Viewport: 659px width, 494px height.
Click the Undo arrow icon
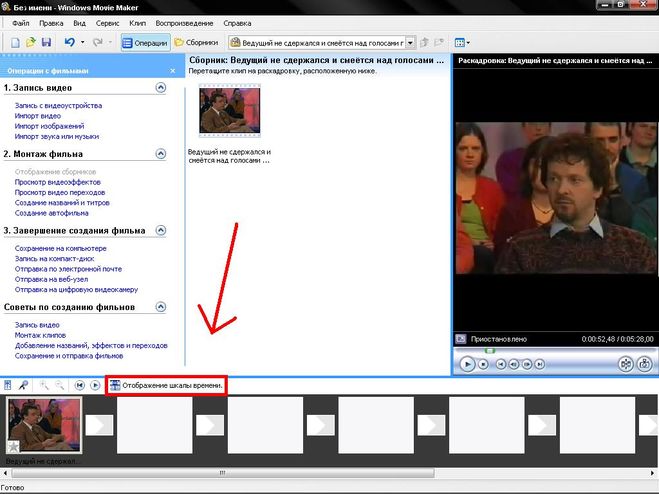70,42
